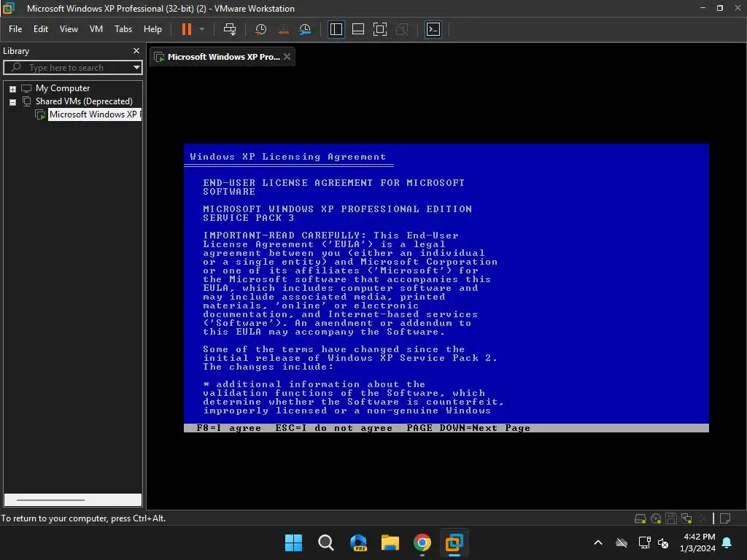Open the VM menu
Screen dimensions: 747x560
click(x=96, y=29)
